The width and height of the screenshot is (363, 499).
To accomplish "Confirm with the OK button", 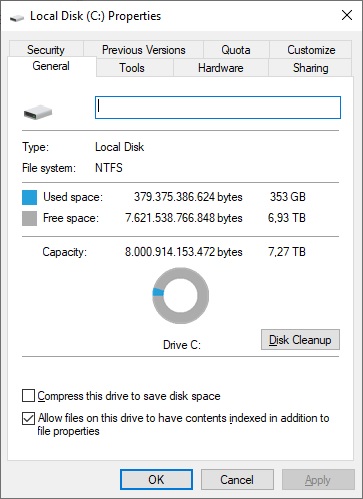I will pyautogui.click(x=156, y=480).
